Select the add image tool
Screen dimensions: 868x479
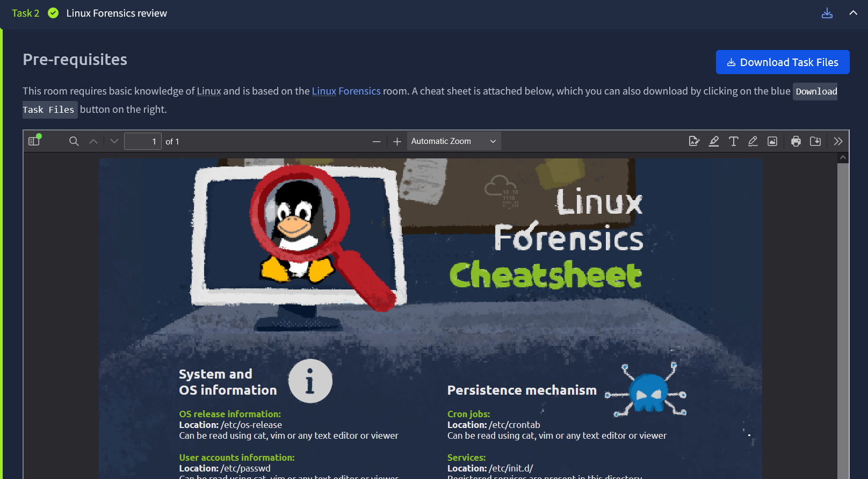pyautogui.click(x=772, y=141)
